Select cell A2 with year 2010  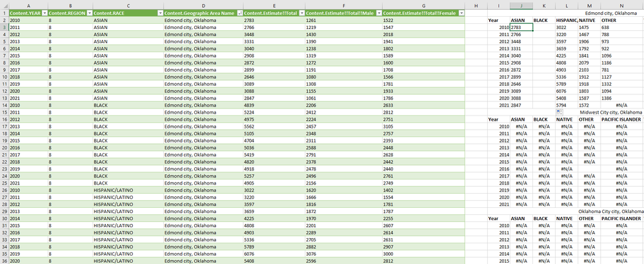(x=28, y=20)
